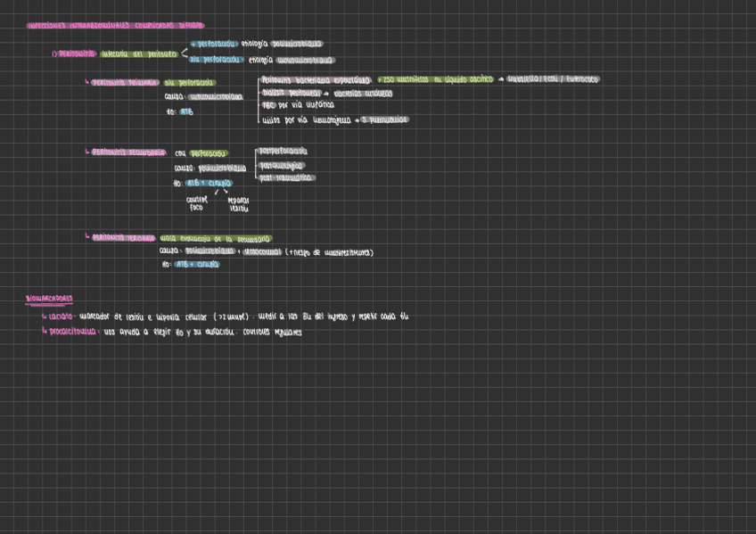This screenshot has height=534, width=756.
Task: Click the 'postperforación' item
Action: coord(283,151)
